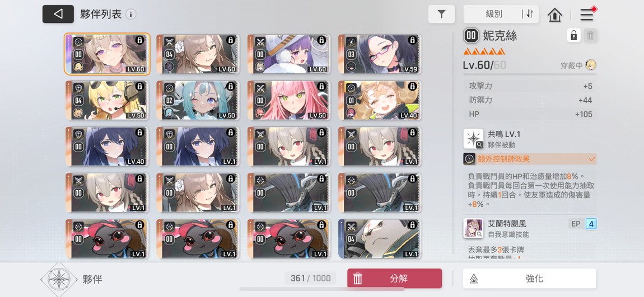Toggle 額外控制師效果 checkmark
This screenshot has width=644, height=297.
592,159
